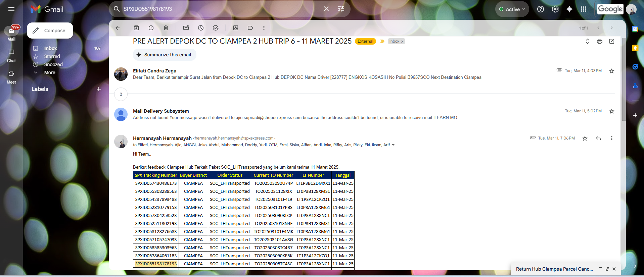Expand all messages in the thread
The width and height of the screenshot is (644, 277).
pyautogui.click(x=588, y=41)
